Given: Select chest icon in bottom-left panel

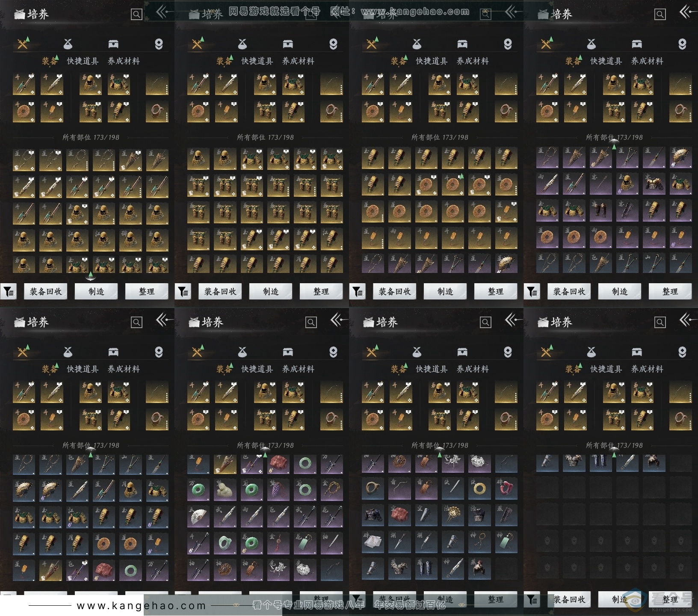Looking at the screenshot, I should [x=113, y=352].
